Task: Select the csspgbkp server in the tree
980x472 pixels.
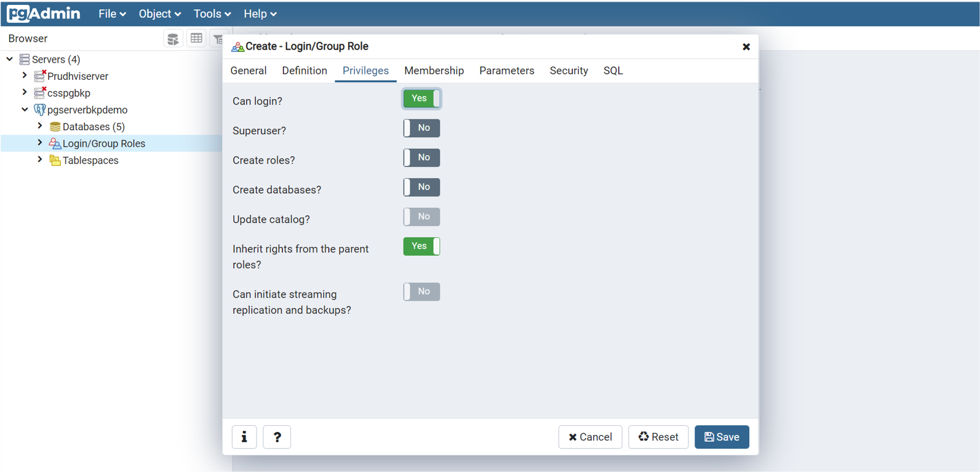Action: [x=68, y=93]
